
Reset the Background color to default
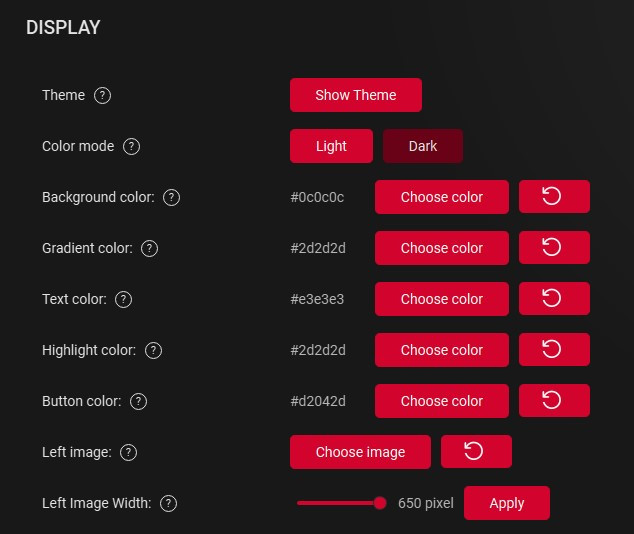click(553, 197)
